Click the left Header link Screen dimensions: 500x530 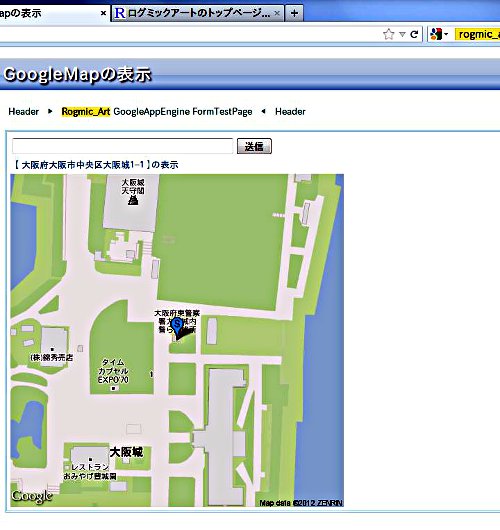(24, 112)
